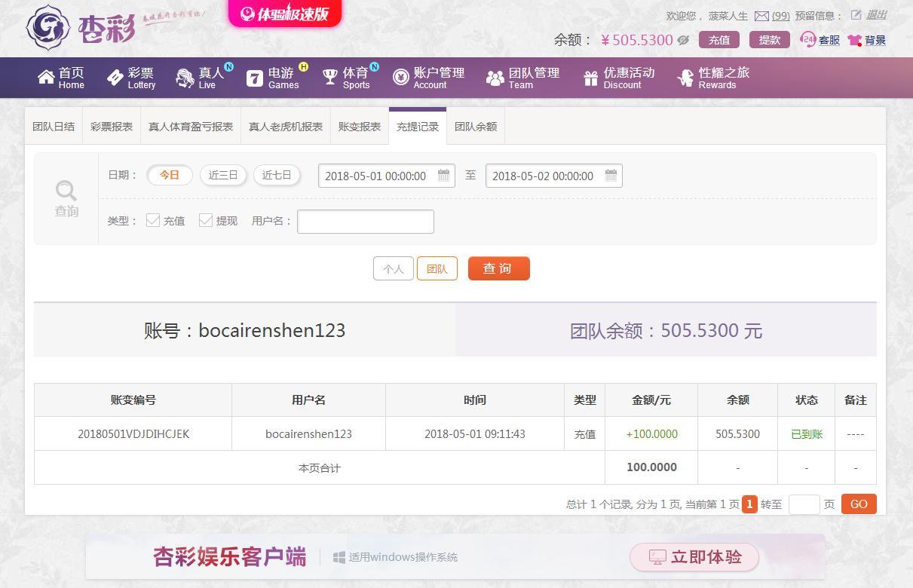The height and width of the screenshot is (588, 913).
Task: Click the 用户名 username input field
Action: coord(366,222)
